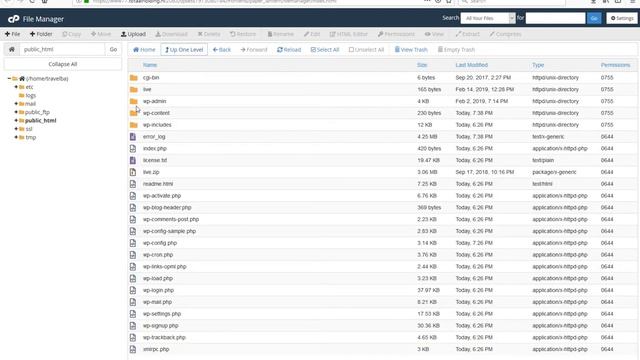Screen dimensions: 640x360
Task: Click the Extract toolbar button
Action: coord(467,34)
